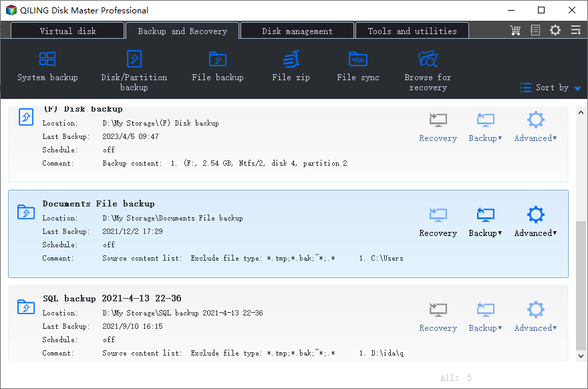Click last backup date '2021/9/10 16:15'

(x=132, y=326)
